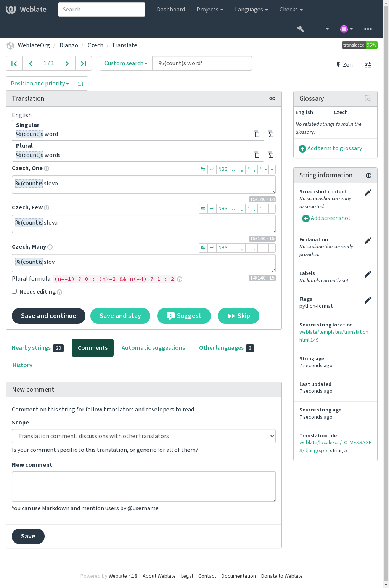Open the Languages menu
Image resolution: width=389 pixels, height=588 pixels.
pos(251,10)
